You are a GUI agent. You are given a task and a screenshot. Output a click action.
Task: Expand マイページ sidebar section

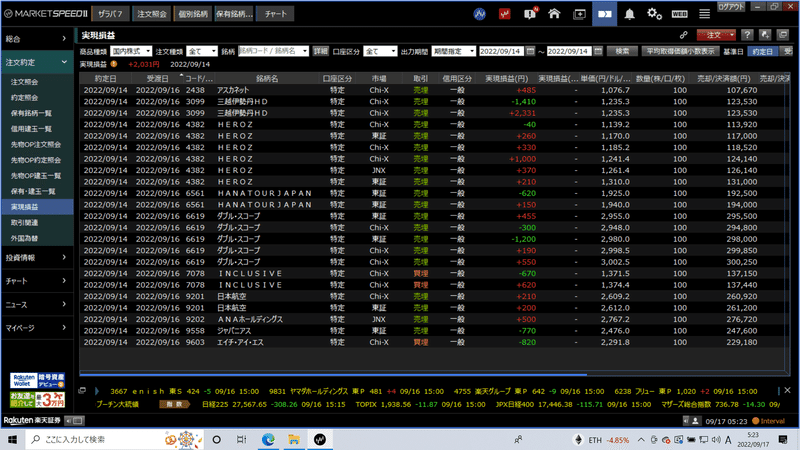click(x=36, y=328)
